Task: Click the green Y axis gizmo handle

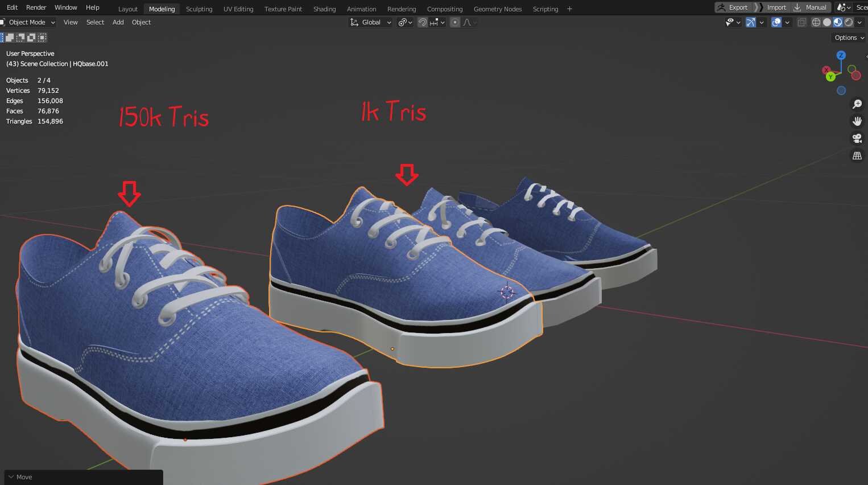Action: pos(830,77)
